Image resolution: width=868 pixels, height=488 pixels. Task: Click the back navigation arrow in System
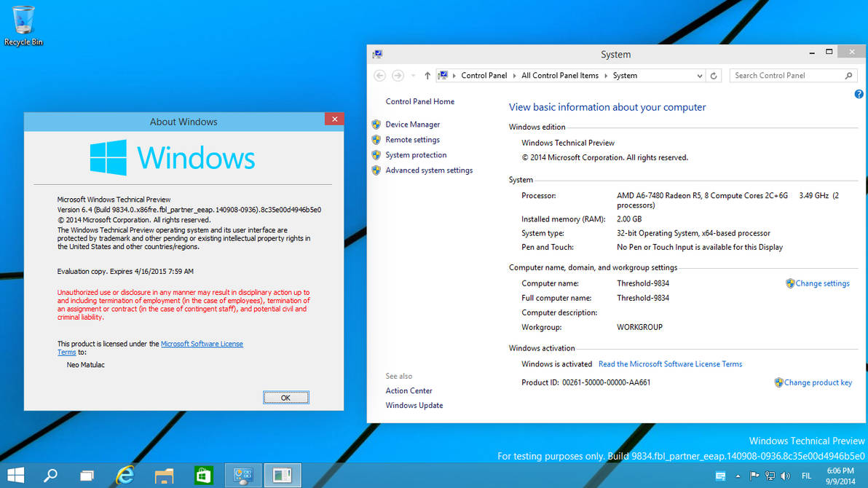(x=379, y=75)
